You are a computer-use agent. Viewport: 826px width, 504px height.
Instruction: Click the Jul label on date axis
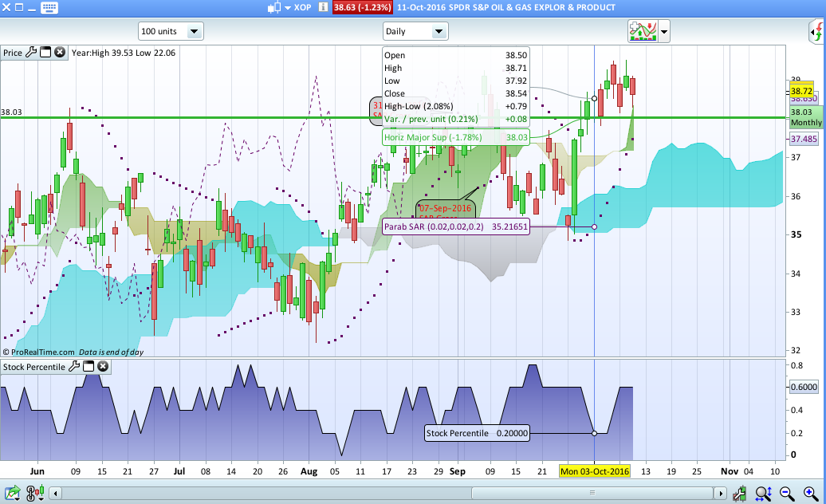pyautogui.click(x=179, y=471)
